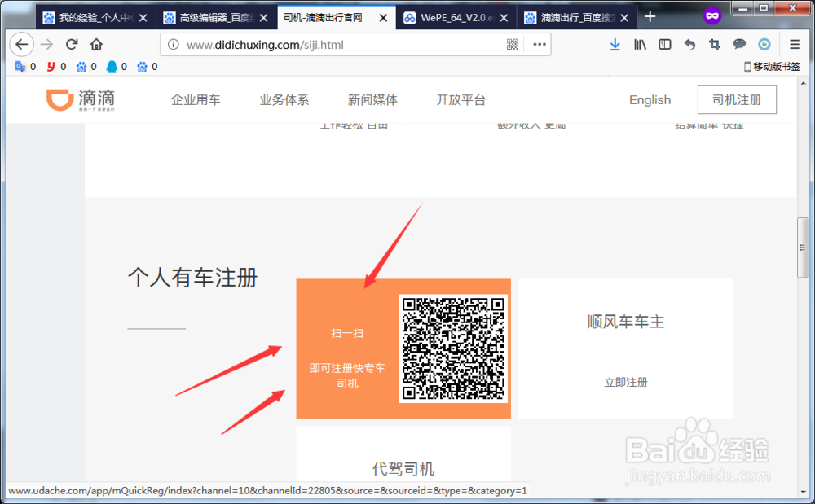The height and width of the screenshot is (504, 815).
Task: Go back with the browser back arrow
Action: (x=22, y=45)
